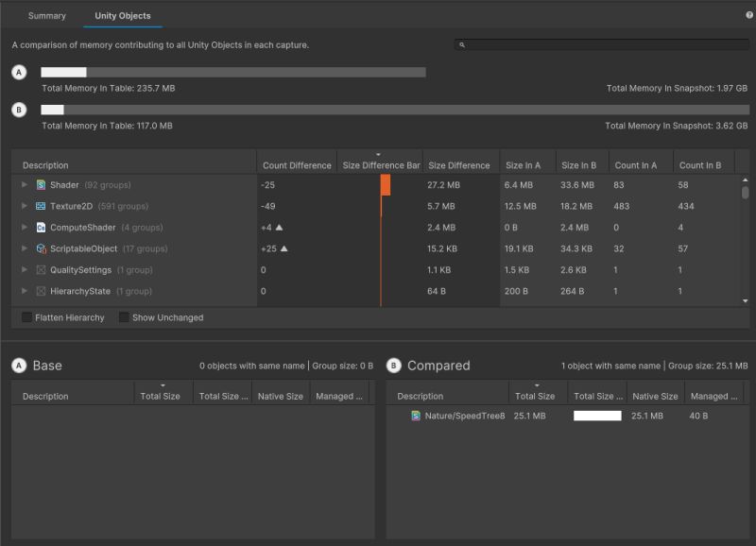Expand the Shader group row
Image resolution: width=756 pixels, height=546 pixels.
[24, 183]
